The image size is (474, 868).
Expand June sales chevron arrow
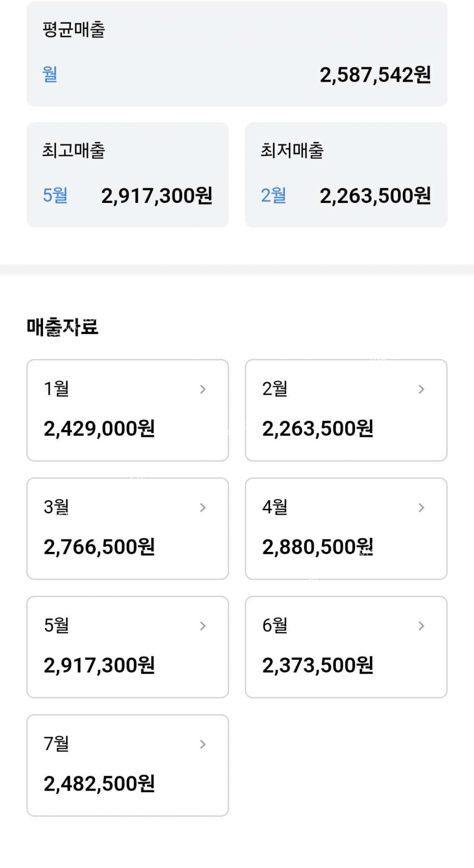(421, 626)
